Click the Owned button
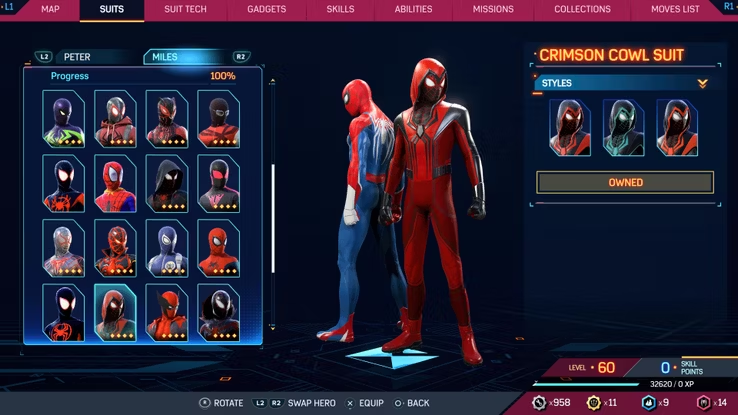Image resolution: width=738 pixels, height=415 pixels. coord(625,183)
